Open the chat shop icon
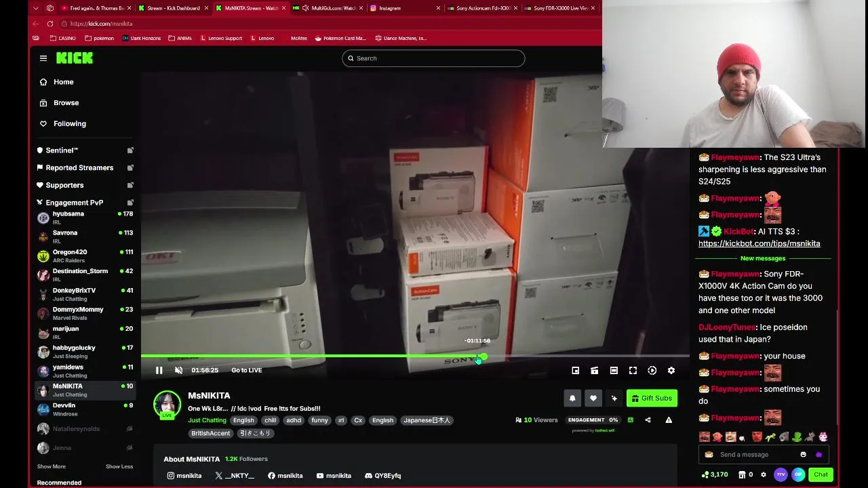Image resolution: width=868 pixels, height=488 pixels. pyautogui.click(x=742, y=474)
